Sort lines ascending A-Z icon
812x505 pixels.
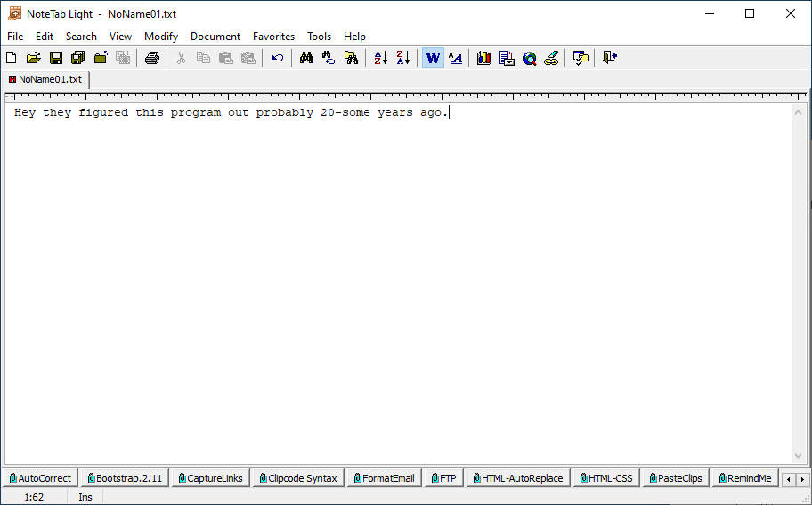(381, 58)
